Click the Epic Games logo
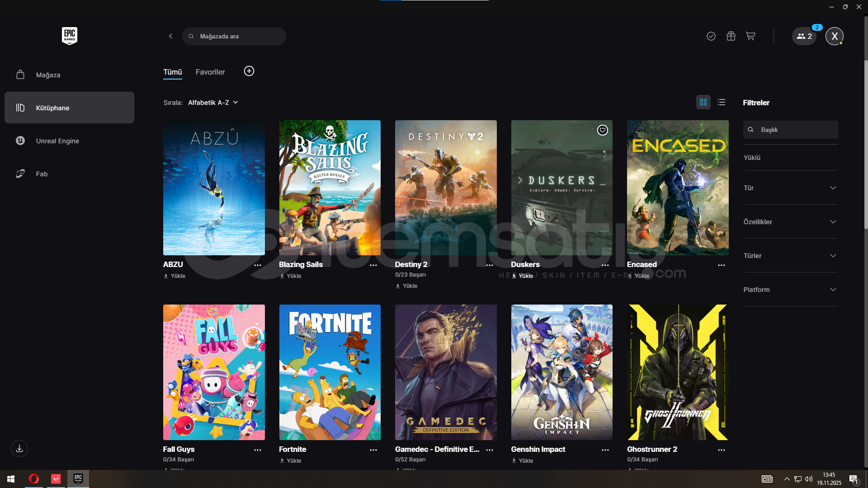 tap(70, 36)
